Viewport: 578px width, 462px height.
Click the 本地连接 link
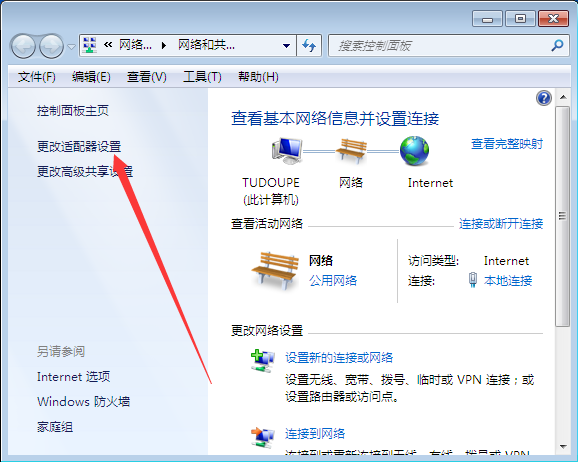click(508, 281)
